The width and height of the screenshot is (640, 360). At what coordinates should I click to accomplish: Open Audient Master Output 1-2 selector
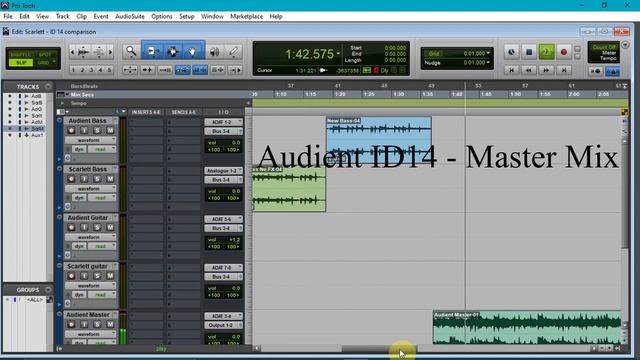point(223,325)
